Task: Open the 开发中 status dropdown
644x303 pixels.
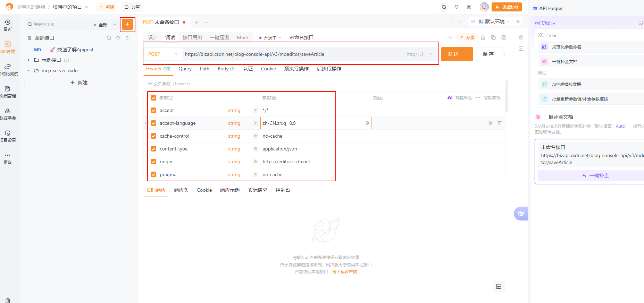Action: pos(270,37)
